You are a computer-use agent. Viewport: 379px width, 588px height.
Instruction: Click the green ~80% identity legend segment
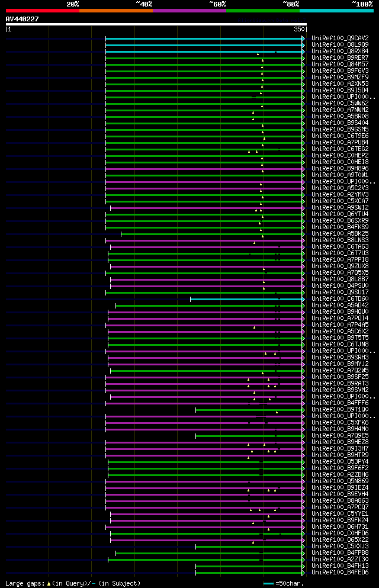pos(263,11)
